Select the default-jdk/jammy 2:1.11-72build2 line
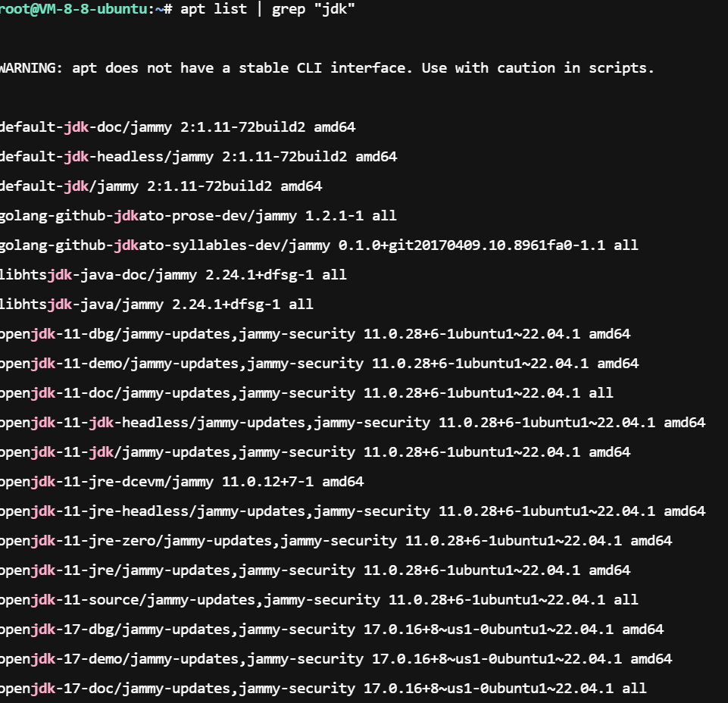728x703 pixels. tap(161, 186)
